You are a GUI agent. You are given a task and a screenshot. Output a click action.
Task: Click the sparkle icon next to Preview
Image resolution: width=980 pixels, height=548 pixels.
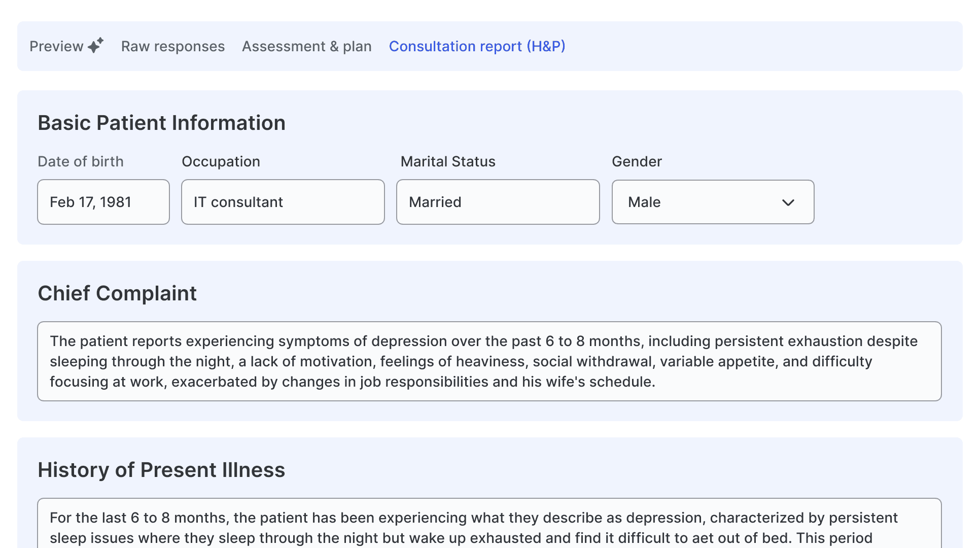pyautogui.click(x=96, y=45)
